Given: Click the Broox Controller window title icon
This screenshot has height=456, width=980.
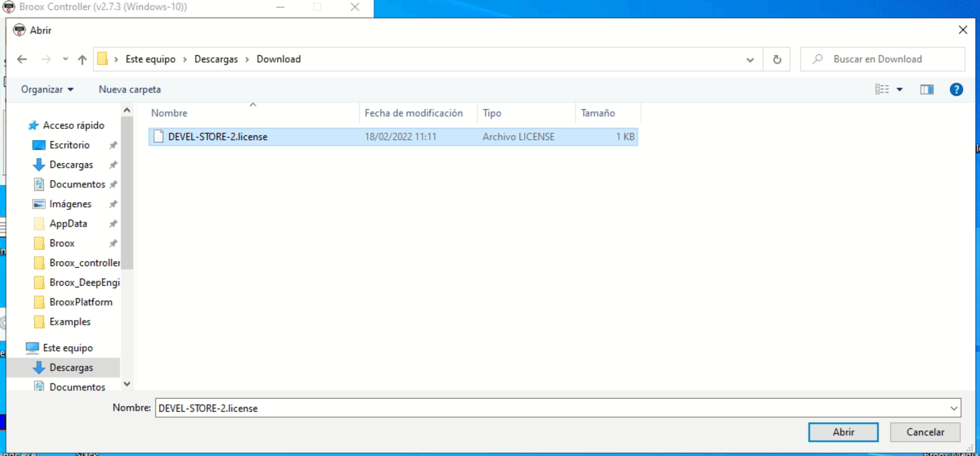Looking at the screenshot, I should pos(9,7).
